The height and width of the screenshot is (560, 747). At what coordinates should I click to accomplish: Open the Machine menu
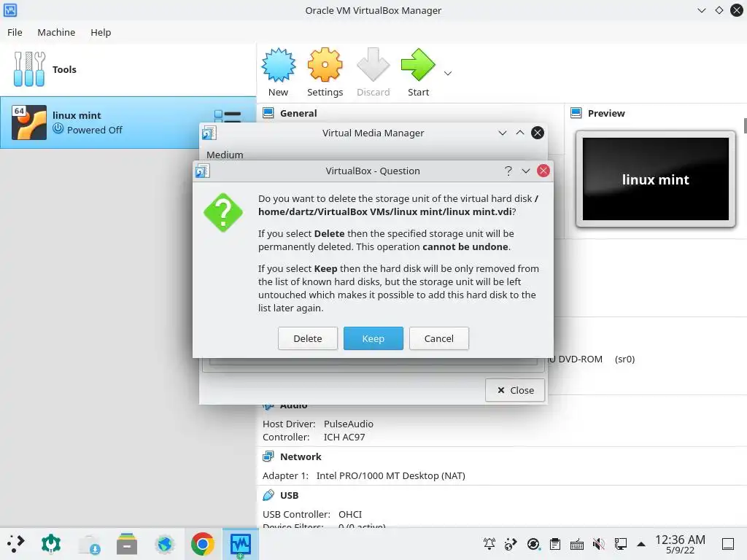[56, 32]
